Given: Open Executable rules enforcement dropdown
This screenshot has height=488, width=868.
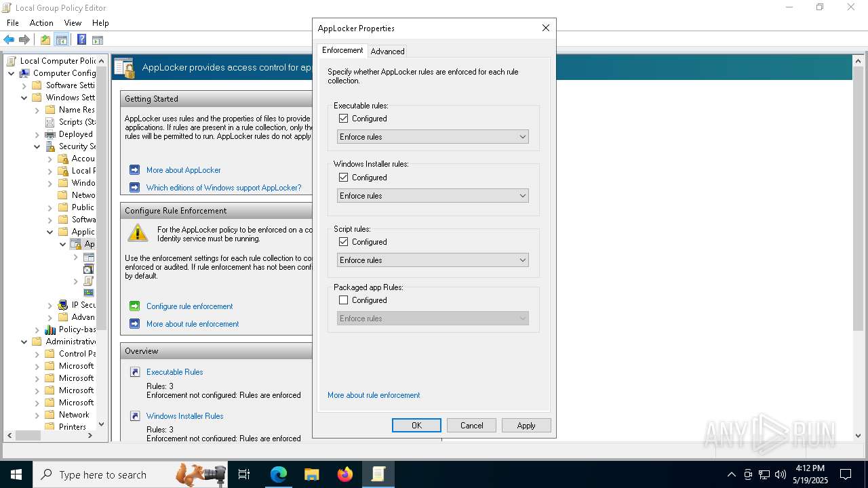Looking at the screenshot, I should tap(433, 137).
